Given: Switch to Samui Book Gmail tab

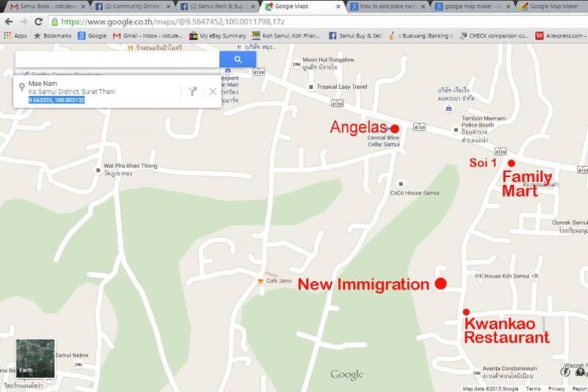Looking at the screenshot, I should (47, 7).
